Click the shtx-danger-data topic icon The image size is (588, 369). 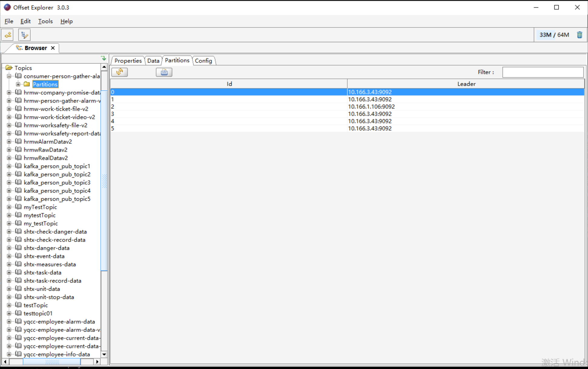(x=18, y=248)
